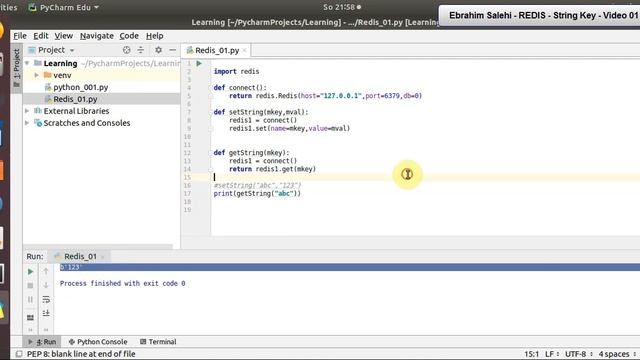640x360 pixels.
Task: Select python_001.py in project tree
Action: 80,87
